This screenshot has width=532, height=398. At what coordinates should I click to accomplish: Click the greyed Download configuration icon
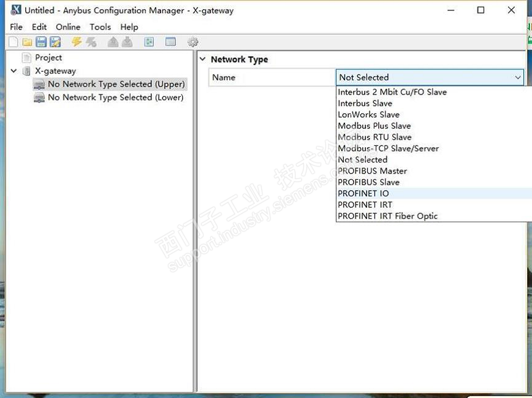point(127,42)
